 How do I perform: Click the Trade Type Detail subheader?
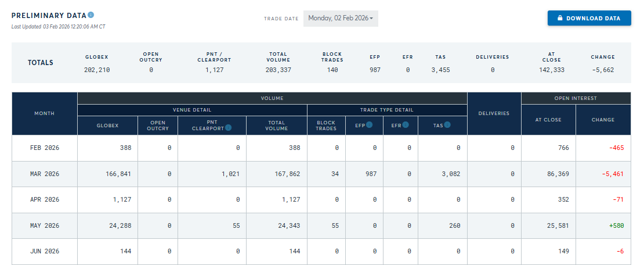(387, 110)
